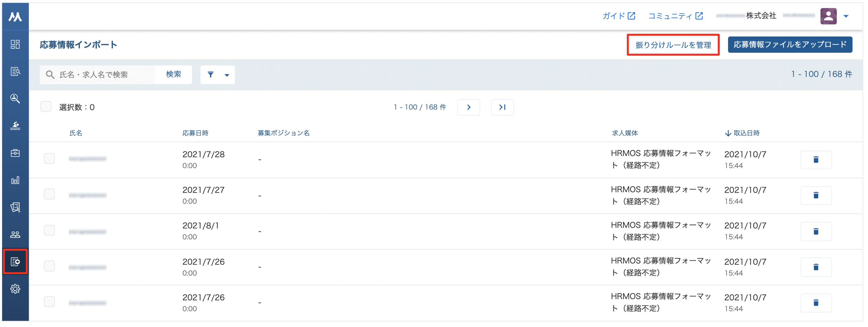868x327 pixels.
Task: Expand the account menu arrow
Action: [846, 16]
